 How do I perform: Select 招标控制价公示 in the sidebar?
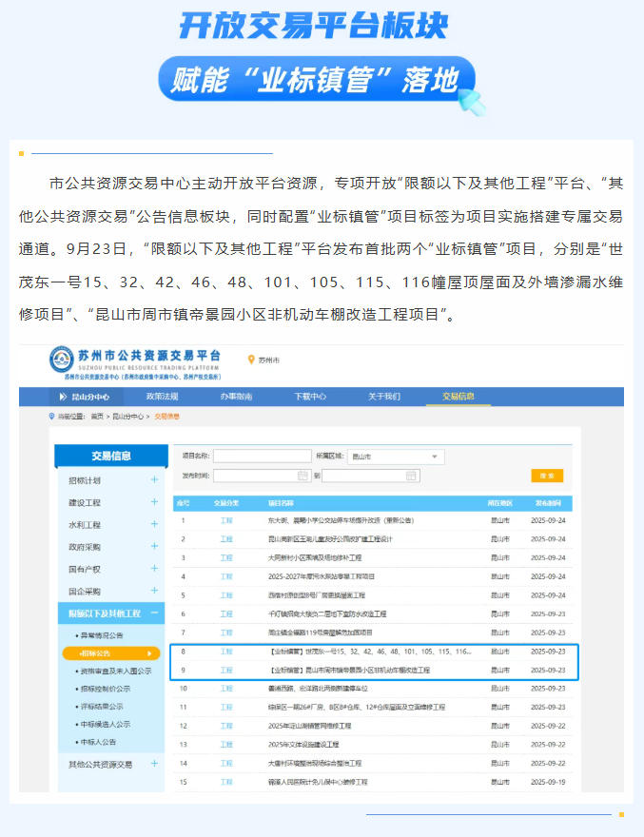107,689
